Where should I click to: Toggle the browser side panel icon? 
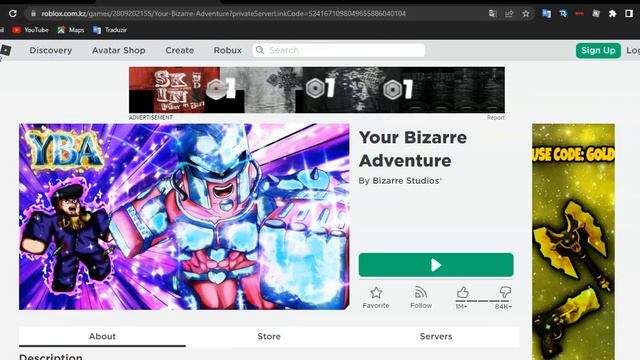click(629, 13)
